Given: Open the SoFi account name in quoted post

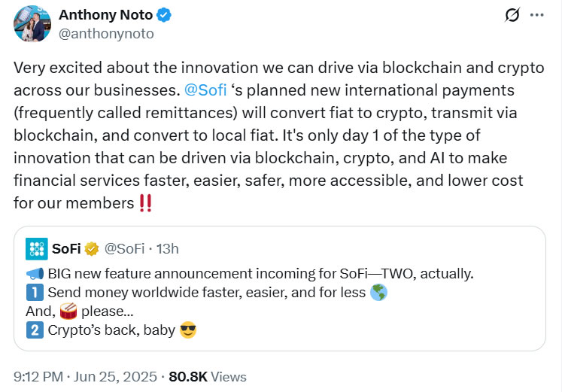Looking at the screenshot, I should tap(67, 249).
